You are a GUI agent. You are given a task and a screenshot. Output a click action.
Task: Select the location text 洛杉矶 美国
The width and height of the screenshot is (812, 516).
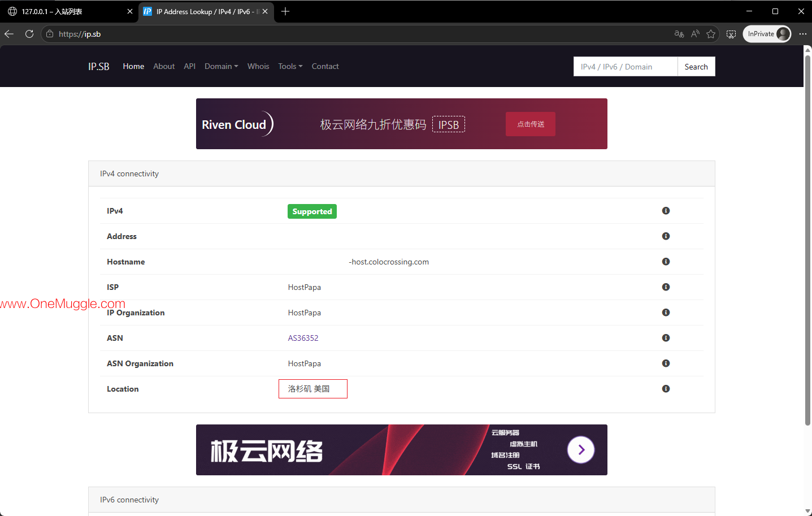[309, 389]
